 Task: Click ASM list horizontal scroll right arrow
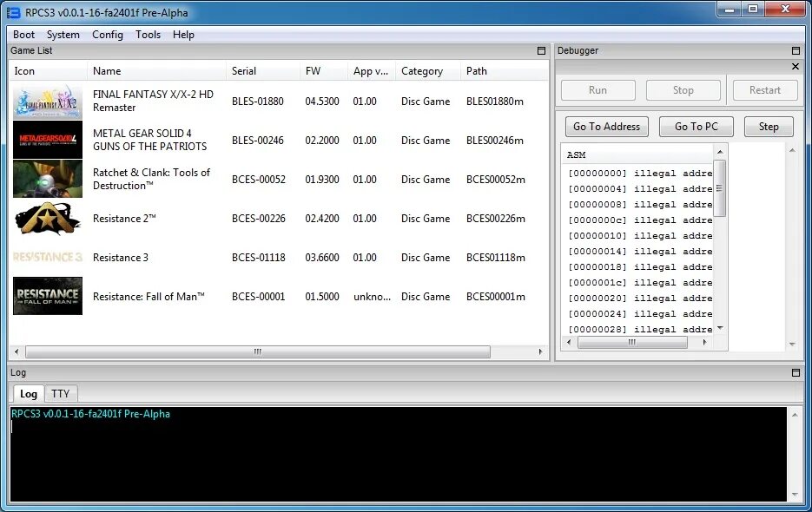point(704,342)
